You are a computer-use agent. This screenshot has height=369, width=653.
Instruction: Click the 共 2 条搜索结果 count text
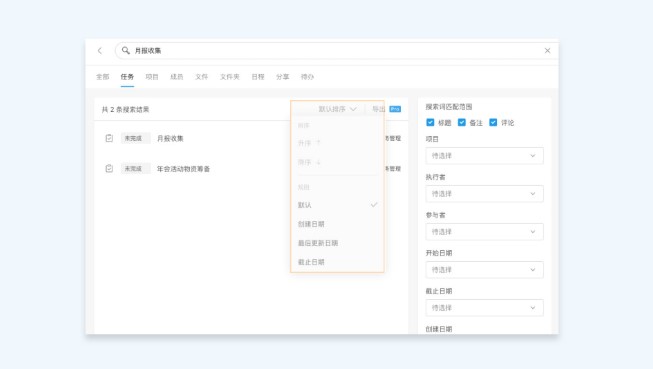125,110
